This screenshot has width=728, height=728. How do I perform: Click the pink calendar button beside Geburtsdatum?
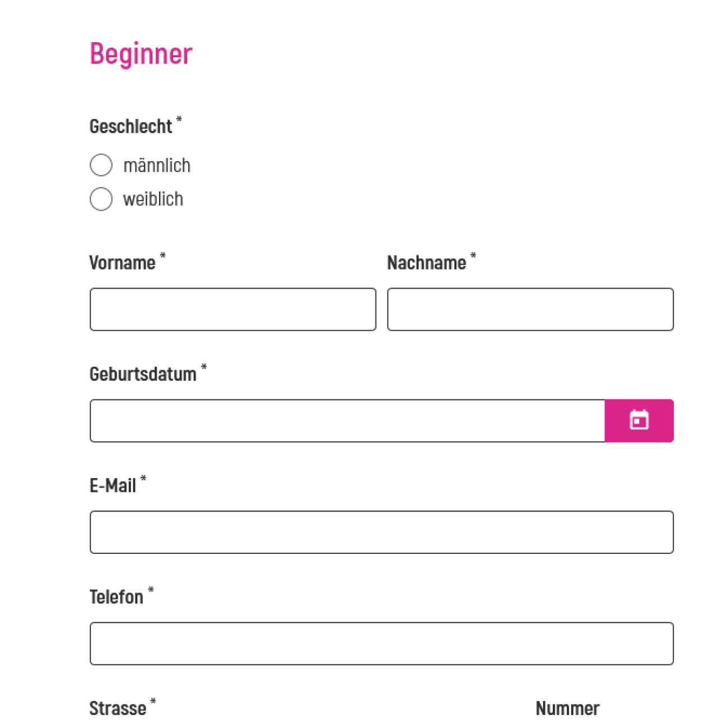pos(639,420)
